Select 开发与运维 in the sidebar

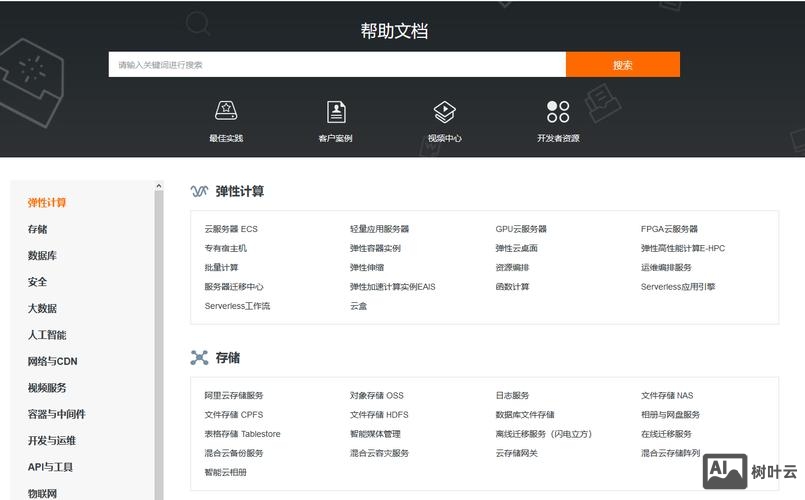[x=51, y=441]
